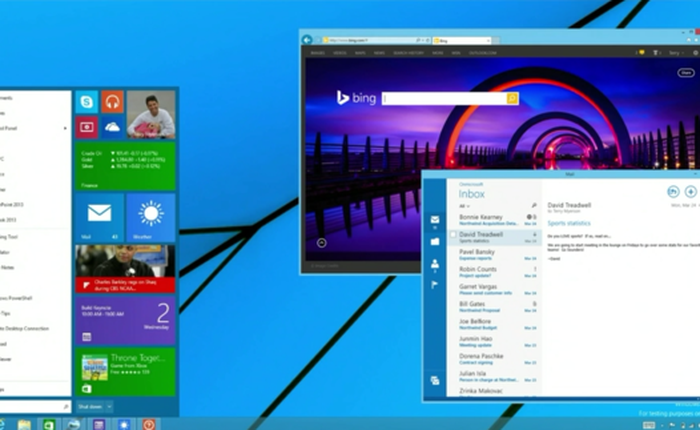Open IMAGES in Bing navigation bar
Image resolution: width=700 pixels, height=430 pixels.
pos(317,53)
